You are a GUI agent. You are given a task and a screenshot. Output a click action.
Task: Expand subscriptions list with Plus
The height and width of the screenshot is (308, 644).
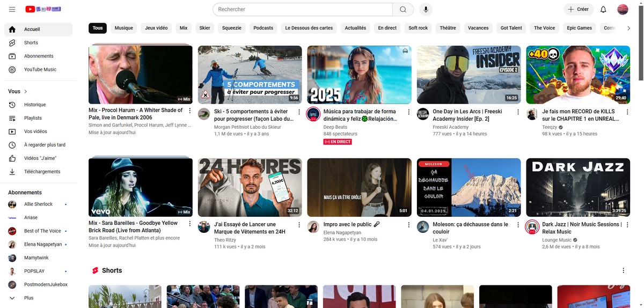coord(28,298)
